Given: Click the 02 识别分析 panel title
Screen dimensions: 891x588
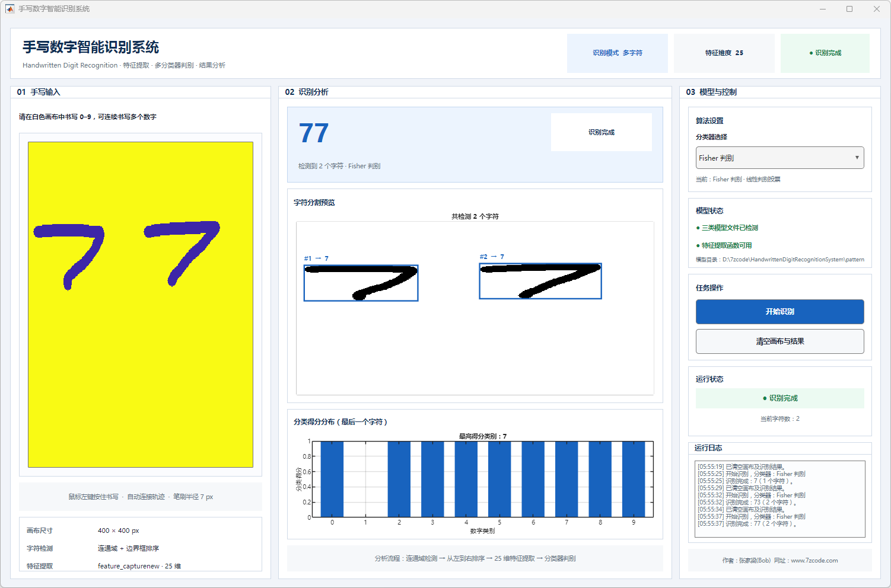Looking at the screenshot, I should 307,92.
